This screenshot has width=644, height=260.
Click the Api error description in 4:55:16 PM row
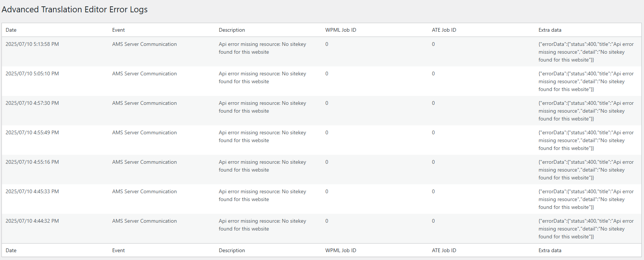(262, 166)
